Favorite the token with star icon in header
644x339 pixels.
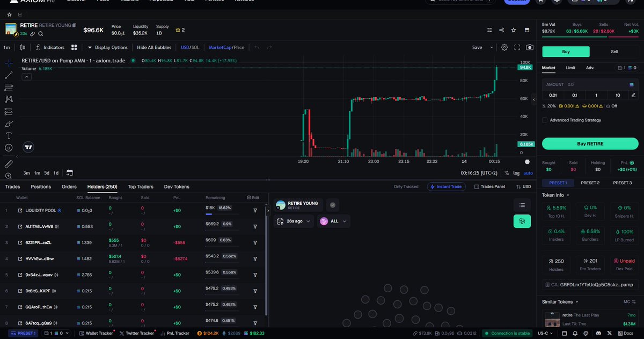(x=514, y=30)
